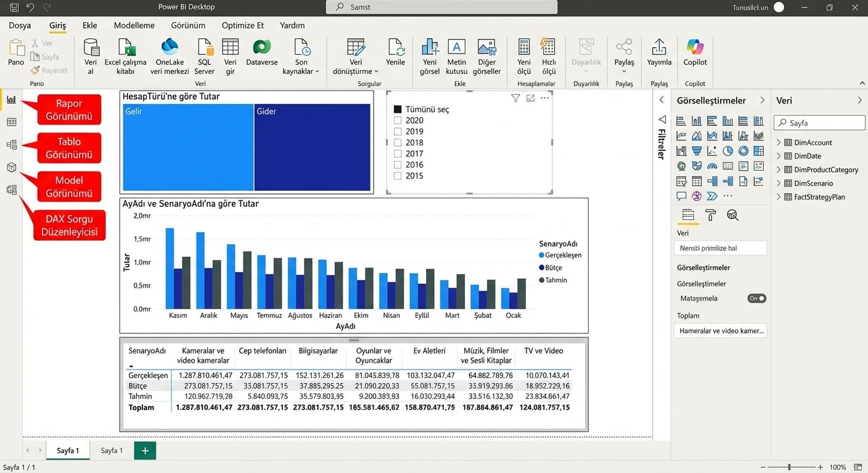This screenshot has height=473, width=868.
Task: Open Report view from left sidebar
Action: tap(11, 100)
